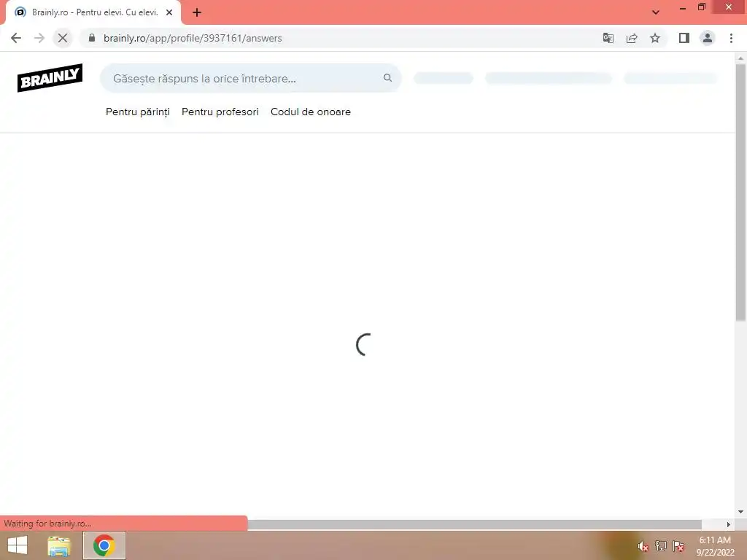Stop loading the page
The image size is (747, 560).
(x=63, y=38)
